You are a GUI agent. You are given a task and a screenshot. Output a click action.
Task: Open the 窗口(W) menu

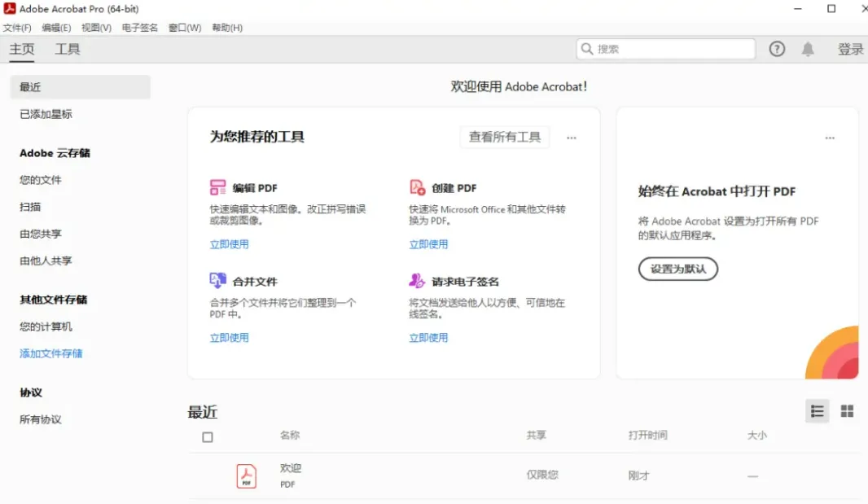pyautogui.click(x=185, y=28)
